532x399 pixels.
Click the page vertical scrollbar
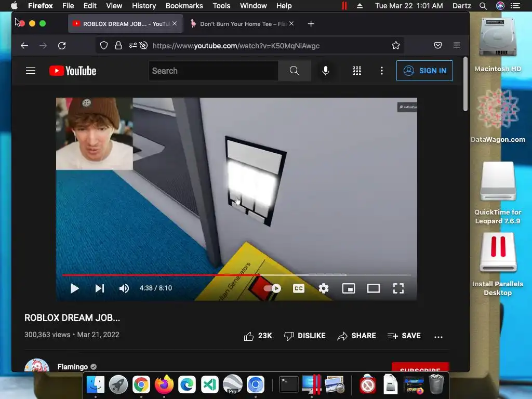465,84
